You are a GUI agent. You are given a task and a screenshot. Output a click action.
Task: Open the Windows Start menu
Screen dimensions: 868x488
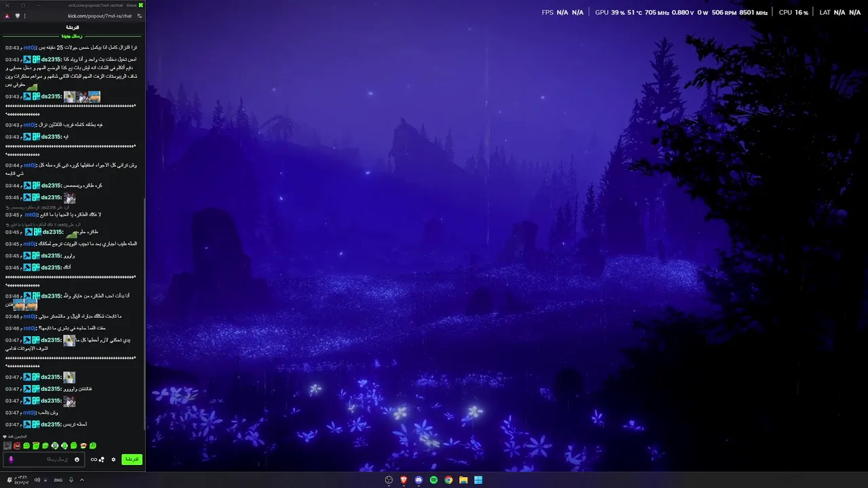478,480
